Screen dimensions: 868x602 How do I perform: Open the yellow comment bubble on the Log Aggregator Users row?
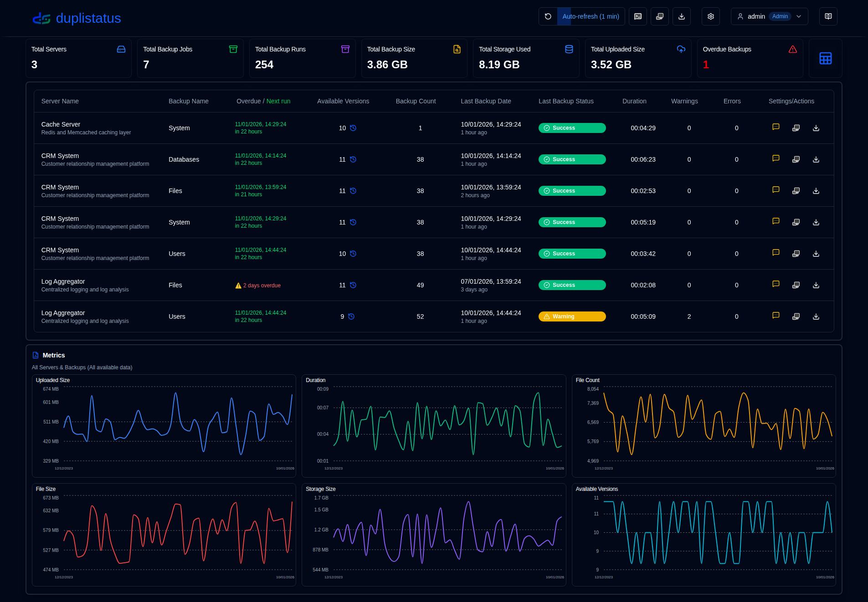(x=776, y=315)
